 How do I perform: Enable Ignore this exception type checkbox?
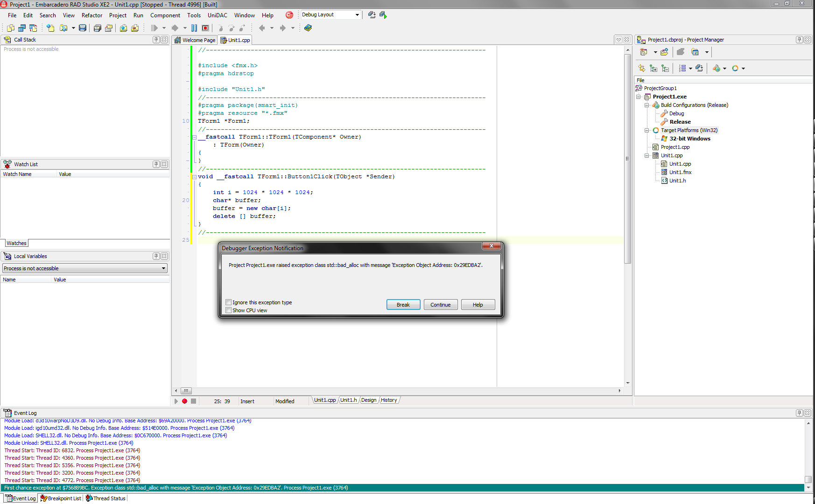click(x=229, y=302)
